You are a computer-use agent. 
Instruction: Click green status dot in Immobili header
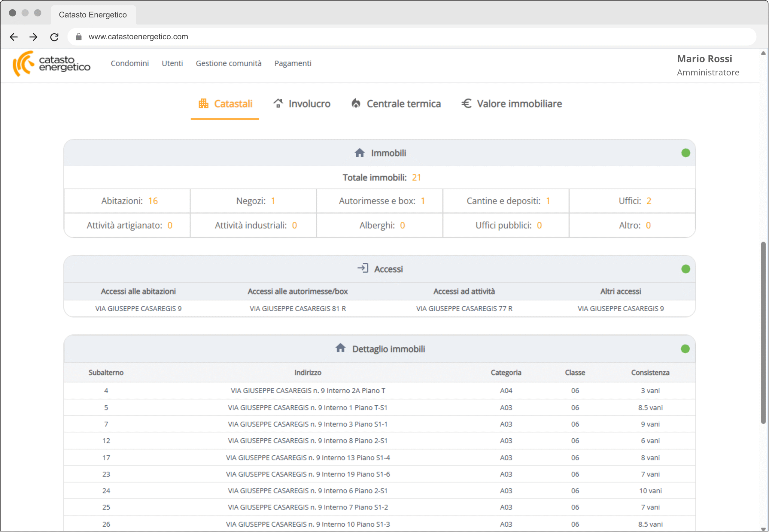pyautogui.click(x=685, y=153)
